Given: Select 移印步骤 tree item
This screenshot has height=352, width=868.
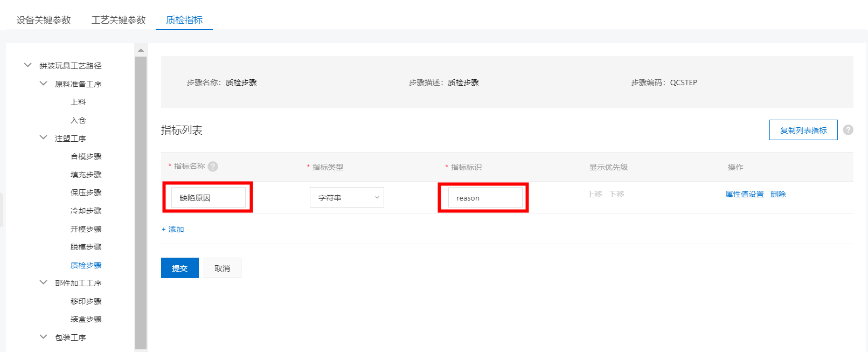Looking at the screenshot, I should point(86,301).
